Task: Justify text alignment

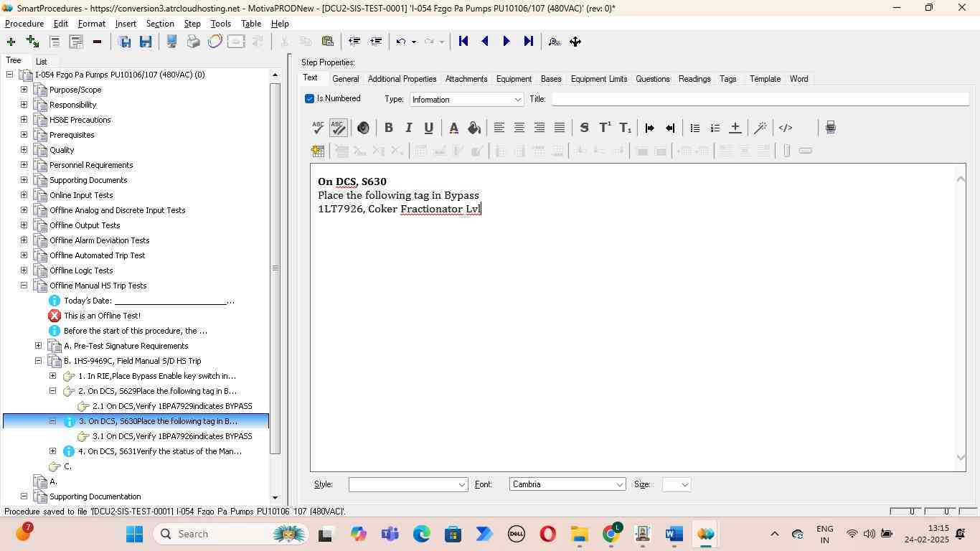Action: click(x=559, y=128)
